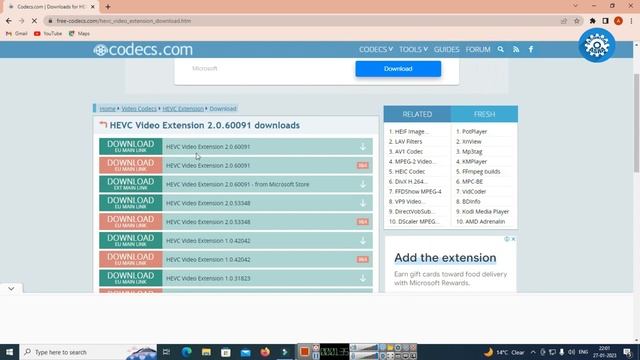Open Video Codecs breadcrumb link
This screenshot has width=640, height=360.
point(139,109)
